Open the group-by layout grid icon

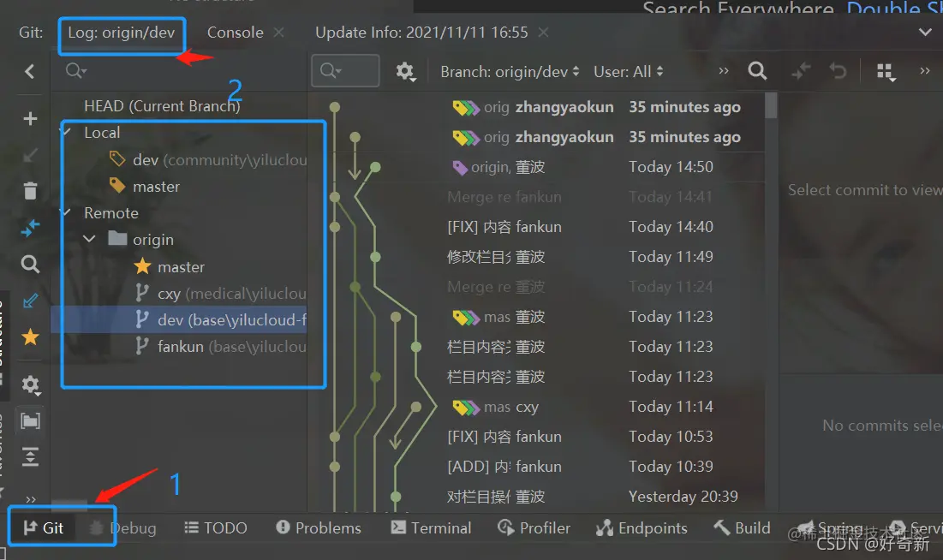tap(886, 72)
